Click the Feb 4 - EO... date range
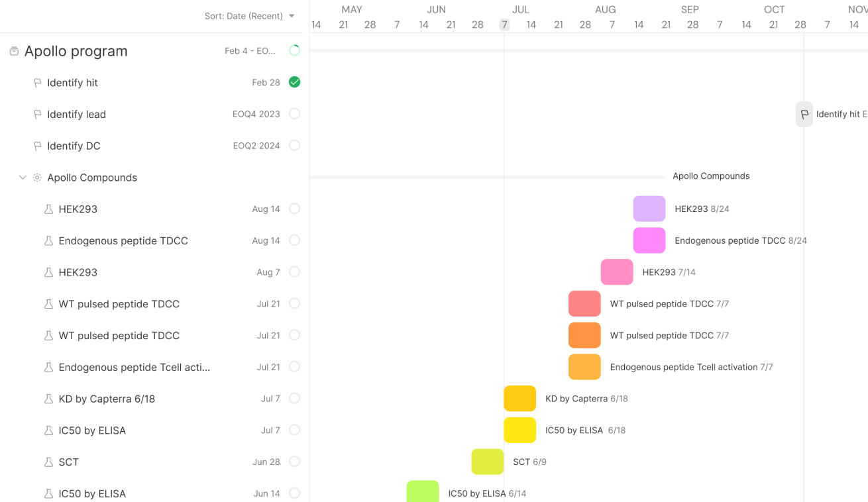868x502 pixels. [x=250, y=51]
